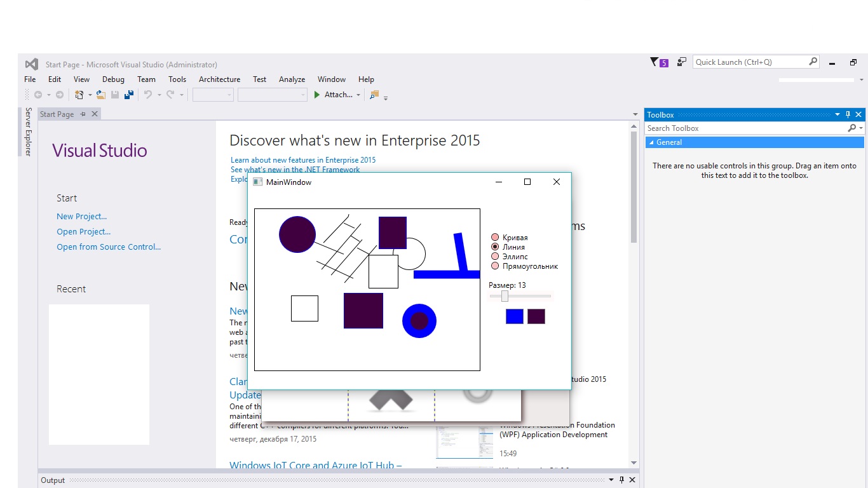Click the Server Explorer side tab
Screen dimensions: 868x488
pos(28,132)
